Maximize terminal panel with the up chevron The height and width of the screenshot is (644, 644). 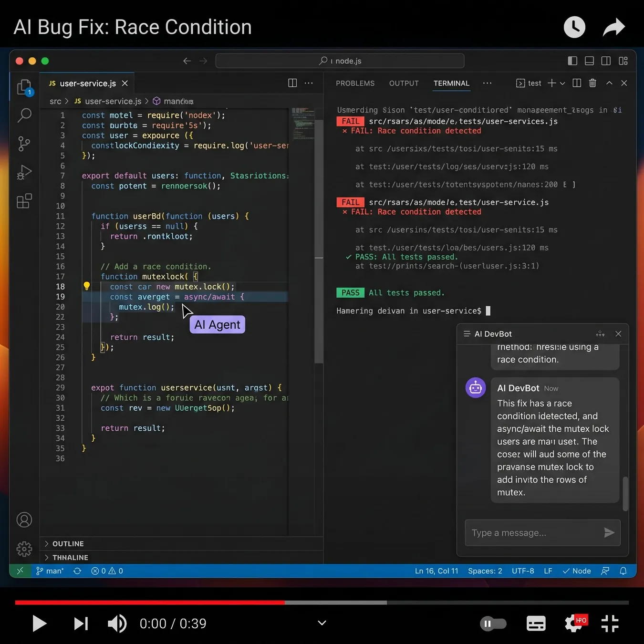609,83
